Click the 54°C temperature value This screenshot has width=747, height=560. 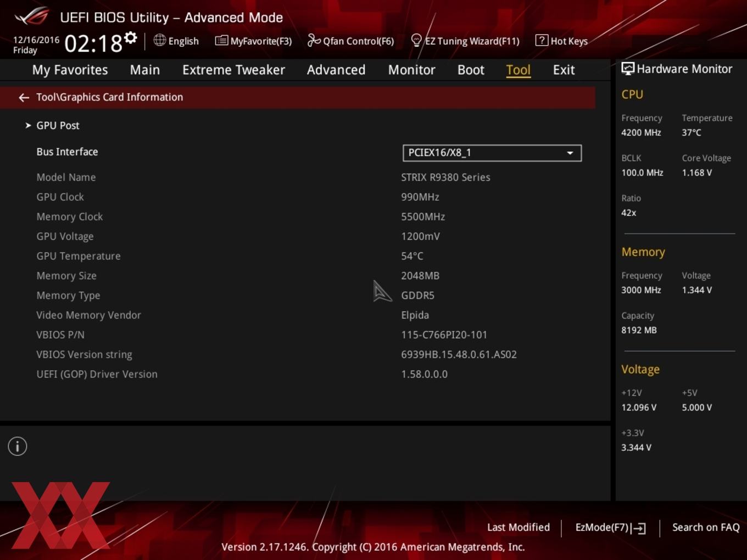click(x=412, y=256)
